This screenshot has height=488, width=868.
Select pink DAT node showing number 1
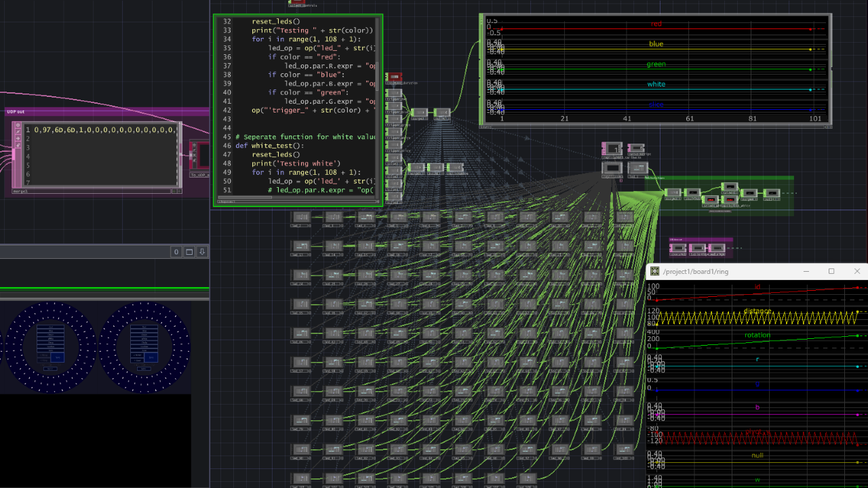tap(612, 148)
